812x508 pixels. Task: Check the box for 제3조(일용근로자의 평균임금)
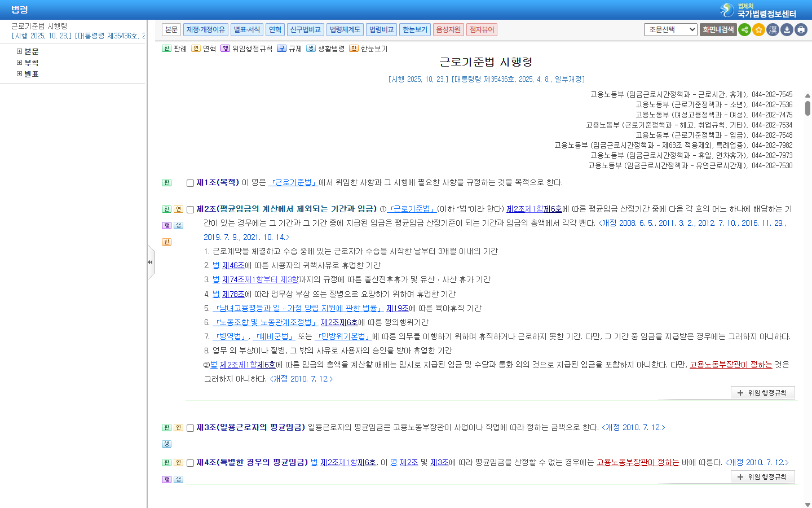(191, 428)
